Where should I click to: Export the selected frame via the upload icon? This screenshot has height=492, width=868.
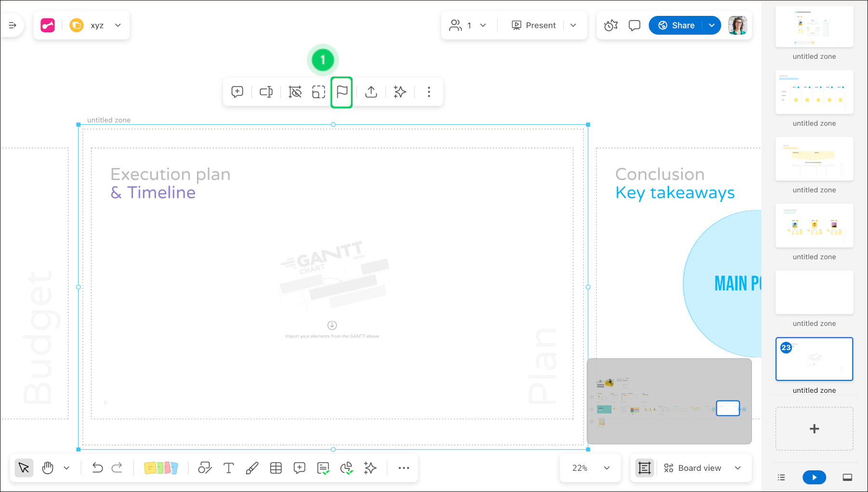(x=371, y=92)
